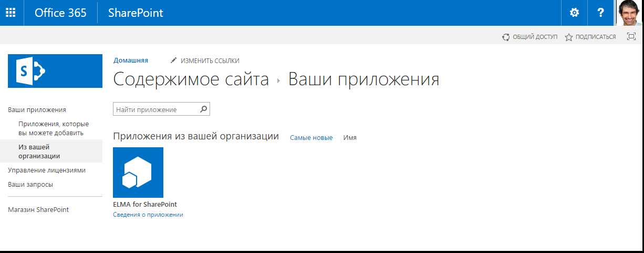Select Приложения, которые вы можете добавить
The width and height of the screenshot is (644, 253).
coord(54,128)
